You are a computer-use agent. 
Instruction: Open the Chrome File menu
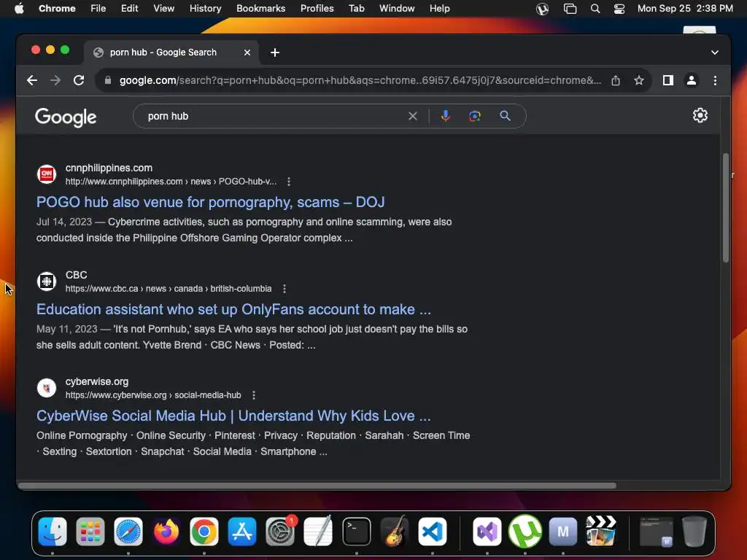pyautogui.click(x=98, y=9)
